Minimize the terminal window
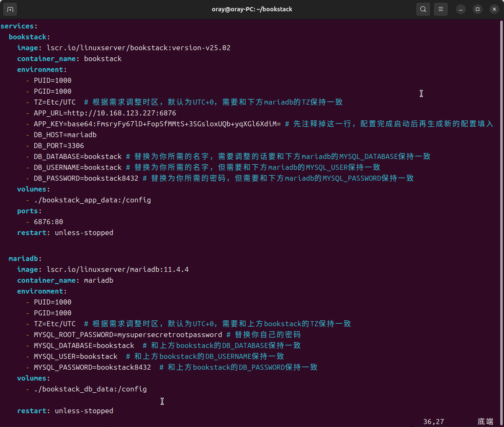504x427 pixels. coord(461,9)
